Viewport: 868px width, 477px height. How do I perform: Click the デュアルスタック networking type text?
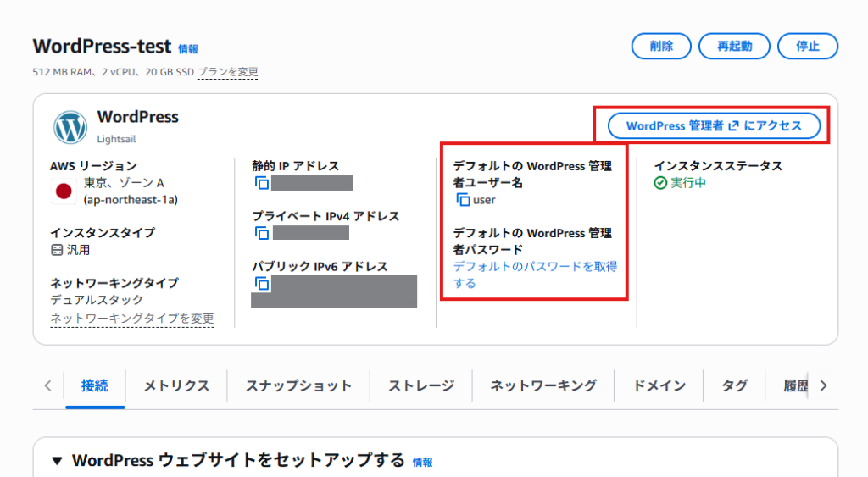point(97,300)
